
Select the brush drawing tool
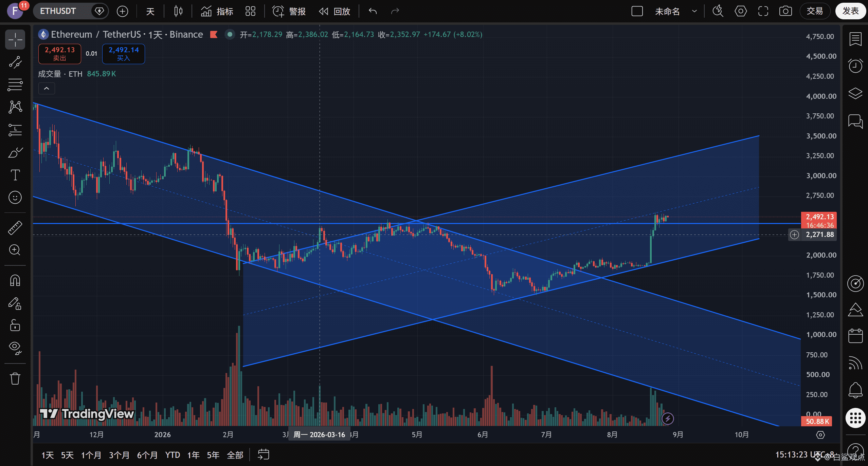pos(15,152)
